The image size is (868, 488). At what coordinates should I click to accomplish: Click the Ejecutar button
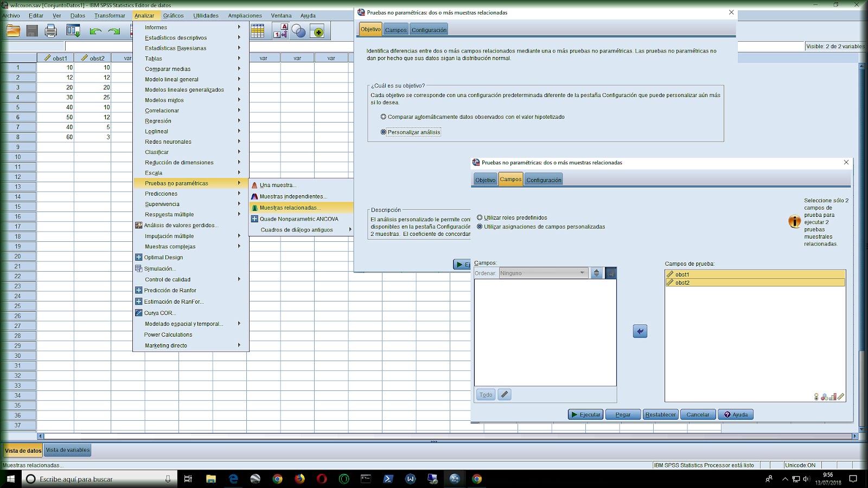pyautogui.click(x=586, y=415)
